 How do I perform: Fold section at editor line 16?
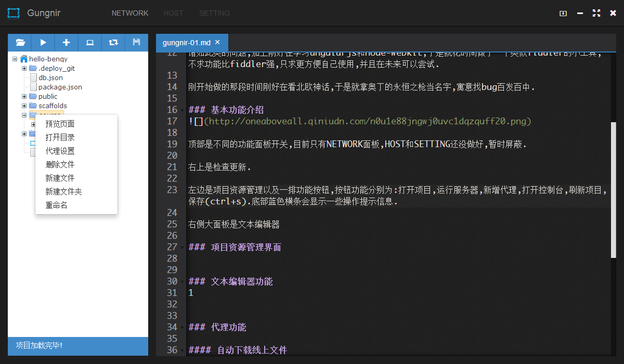182,110
